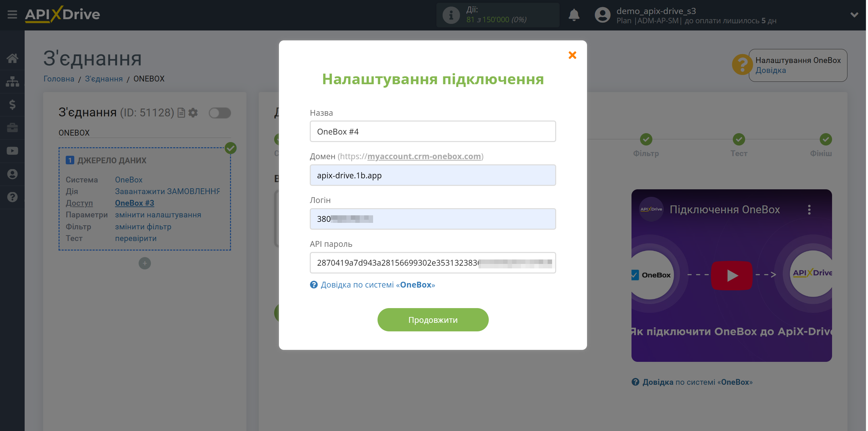
Task: Go to Home sidebar icon
Action: [12, 58]
